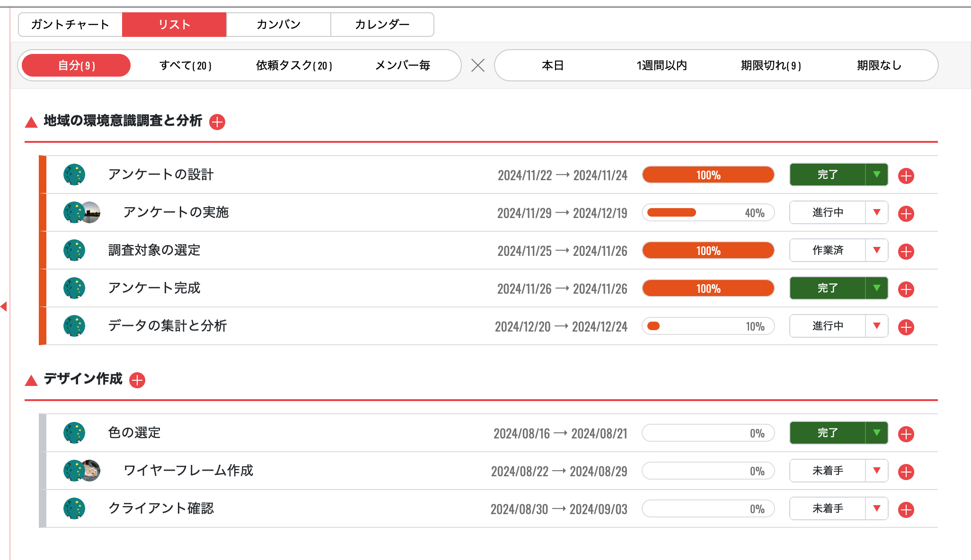Viewport: 971px width, 560px height.
Task: Click member avatar in アンケート完成 row
Action: 74,288
